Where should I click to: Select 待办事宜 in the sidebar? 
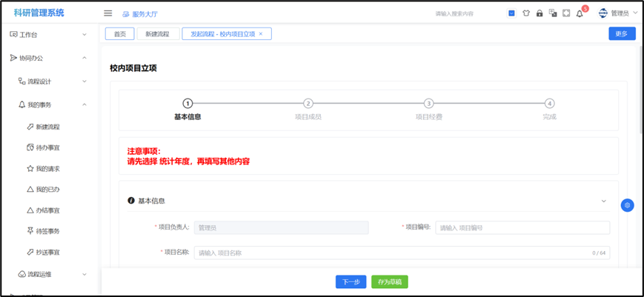coord(47,148)
